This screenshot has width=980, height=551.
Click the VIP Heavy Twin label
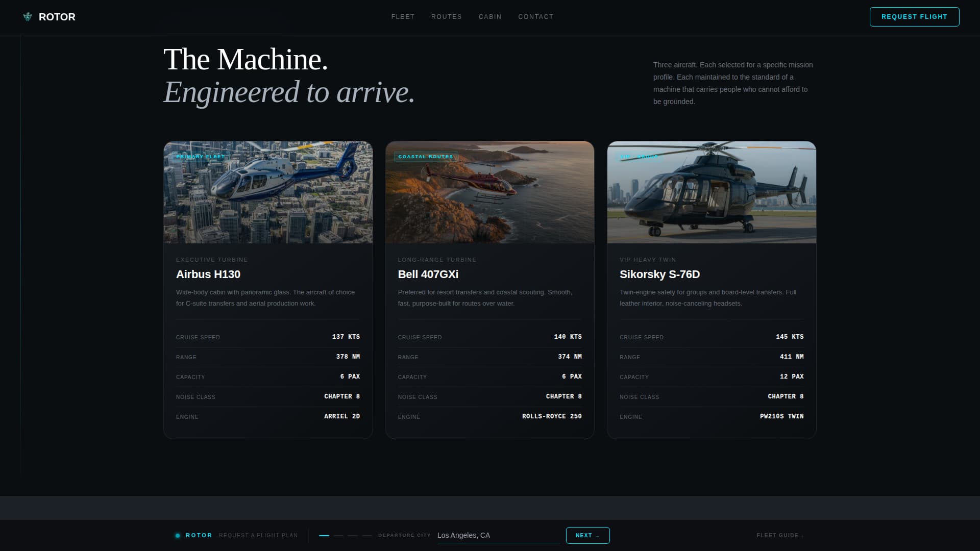click(648, 260)
